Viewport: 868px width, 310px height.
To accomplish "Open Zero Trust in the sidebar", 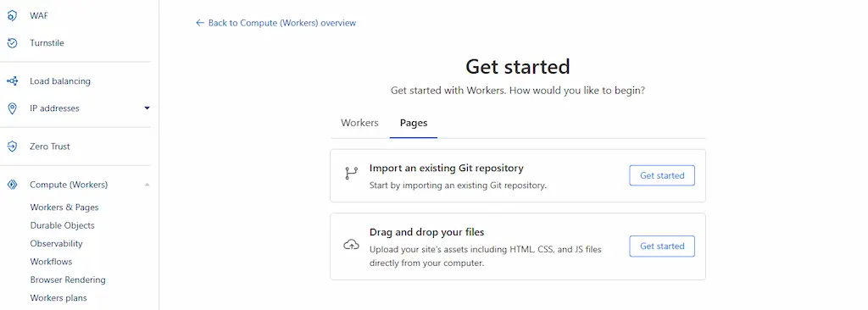I will click(x=50, y=147).
